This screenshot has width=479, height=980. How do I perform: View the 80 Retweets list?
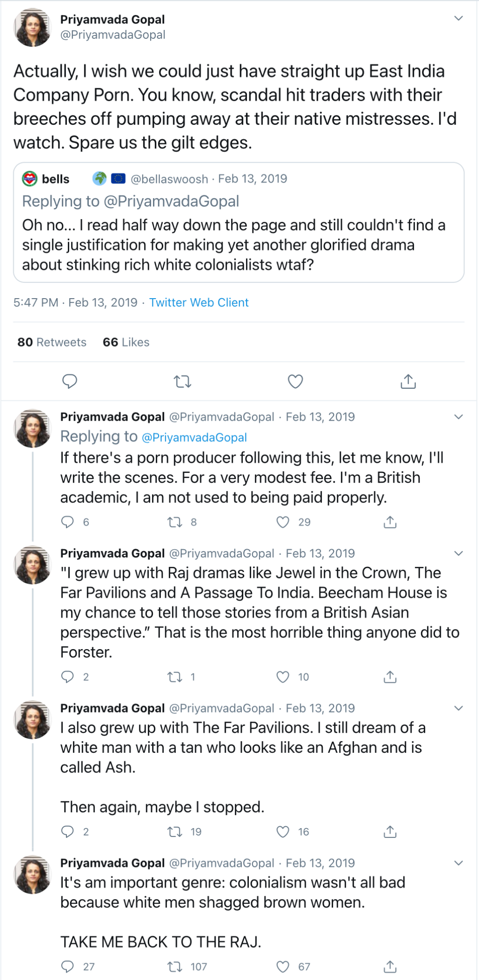[x=52, y=342]
